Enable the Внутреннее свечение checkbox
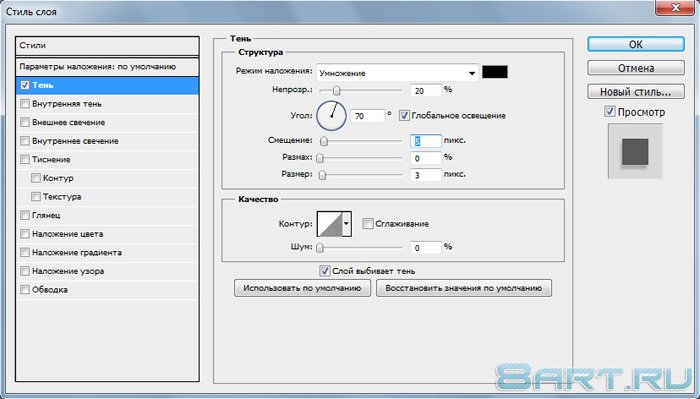Screen dimensions: 700x399 coord(25,141)
